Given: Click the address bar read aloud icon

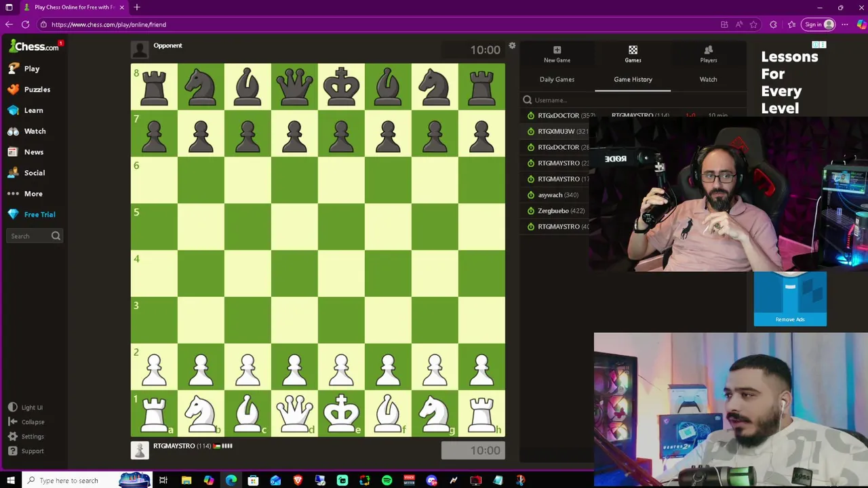Looking at the screenshot, I should (738, 24).
